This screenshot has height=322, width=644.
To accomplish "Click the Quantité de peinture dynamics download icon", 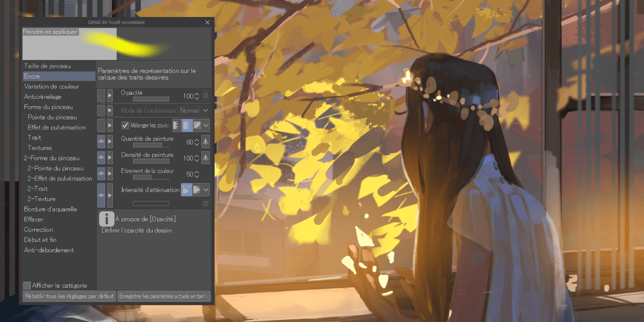I will pyautogui.click(x=205, y=142).
